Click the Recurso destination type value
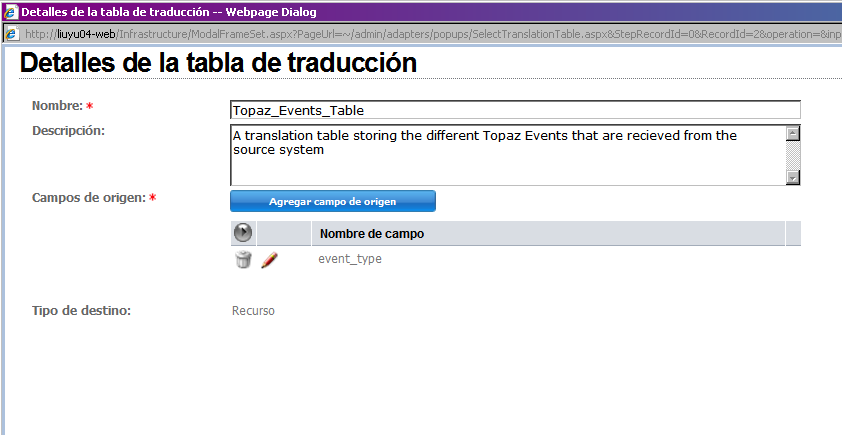 point(253,310)
